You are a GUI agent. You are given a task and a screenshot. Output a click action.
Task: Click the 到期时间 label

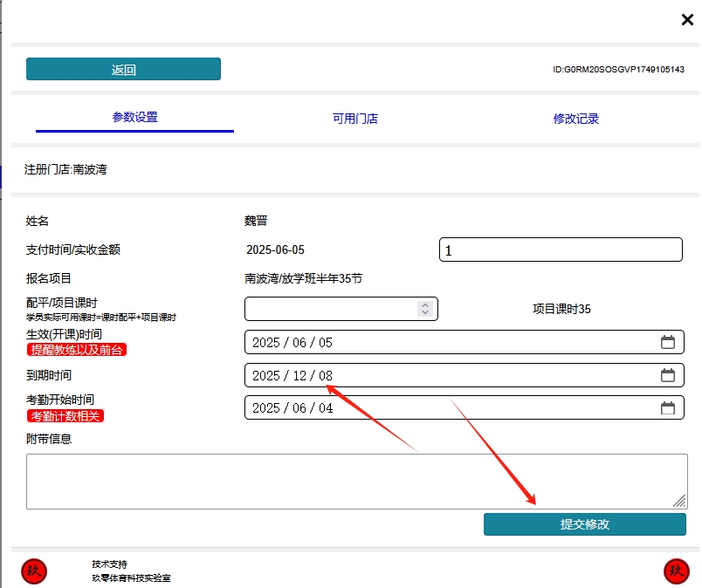pyautogui.click(x=49, y=375)
